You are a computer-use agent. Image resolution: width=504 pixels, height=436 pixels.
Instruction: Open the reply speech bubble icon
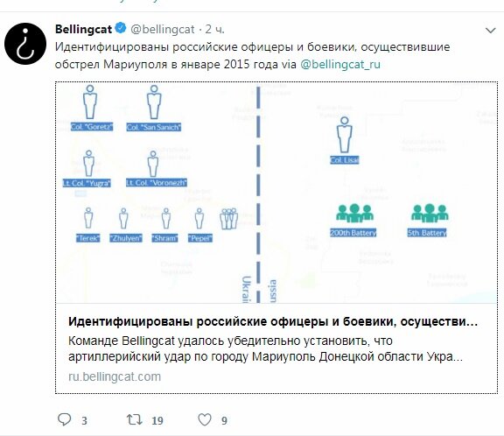[x=64, y=419]
